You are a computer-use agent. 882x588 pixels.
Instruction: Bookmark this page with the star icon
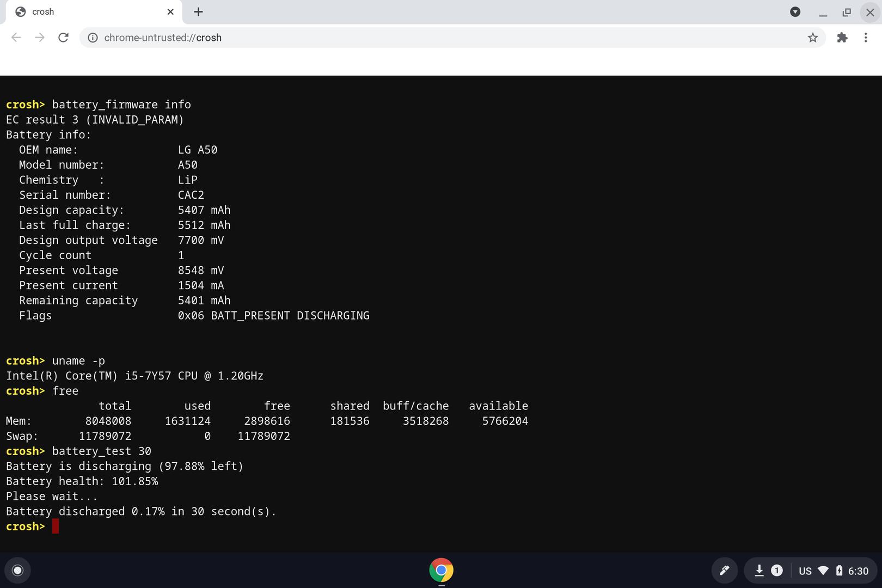812,38
